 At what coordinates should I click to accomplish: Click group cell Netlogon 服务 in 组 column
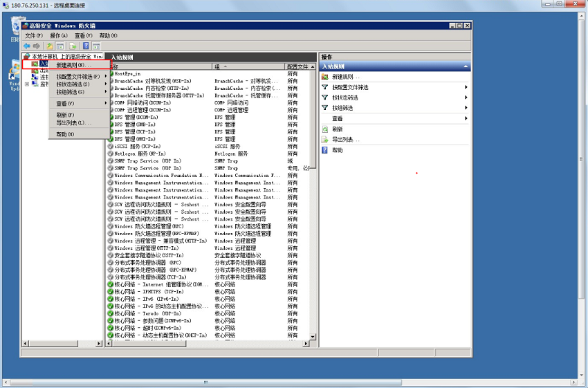click(231, 154)
